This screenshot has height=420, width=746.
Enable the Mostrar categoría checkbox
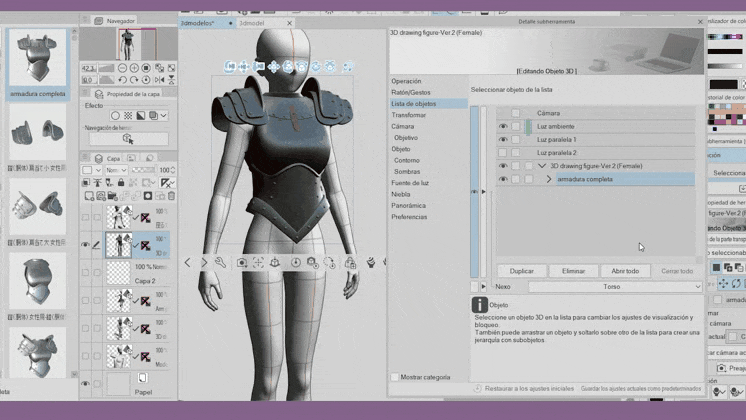[394, 378]
